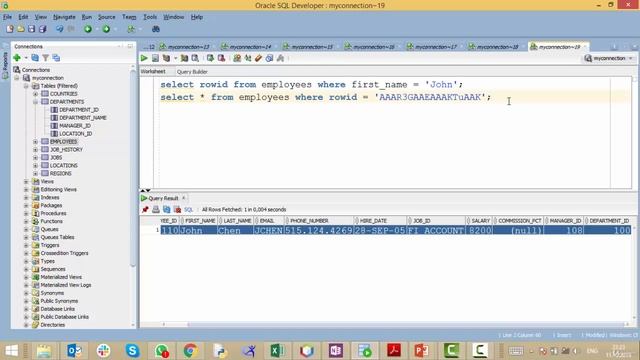This screenshot has width=640, height=360.
Task: Select the MANAGER_ID column in tree
Action: tap(75, 126)
